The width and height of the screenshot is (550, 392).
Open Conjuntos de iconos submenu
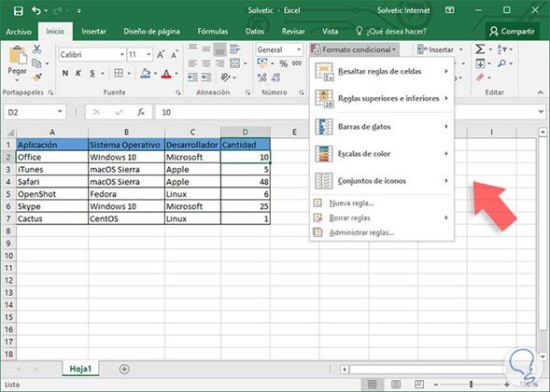point(382,181)
